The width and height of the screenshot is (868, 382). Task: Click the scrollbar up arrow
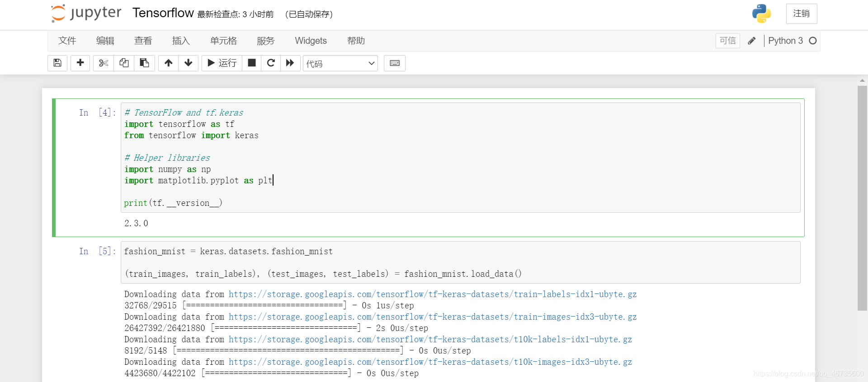click(x=862, y=80)
